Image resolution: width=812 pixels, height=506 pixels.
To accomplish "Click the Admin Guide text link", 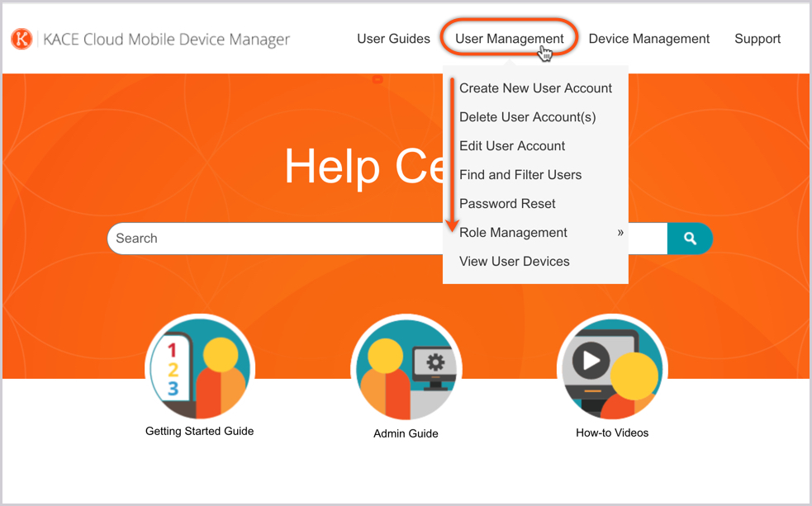I will point(406,433).
